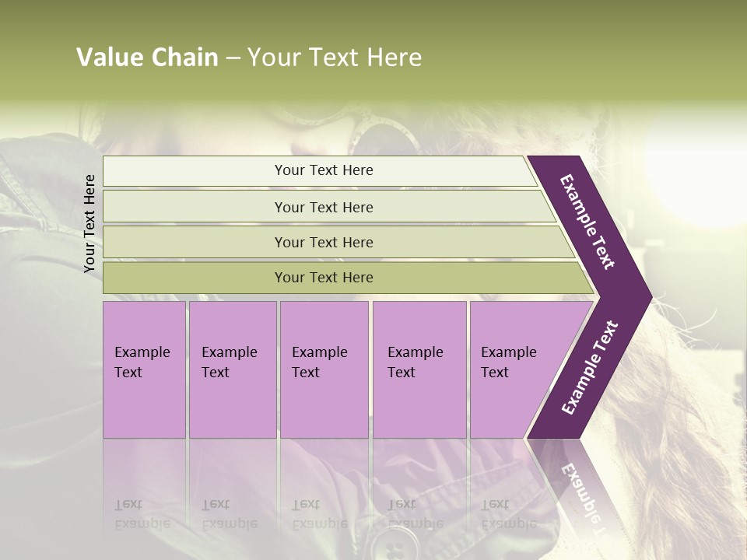Click the reflected text under third pink box
747x560 pixels.
pos(320,513)
